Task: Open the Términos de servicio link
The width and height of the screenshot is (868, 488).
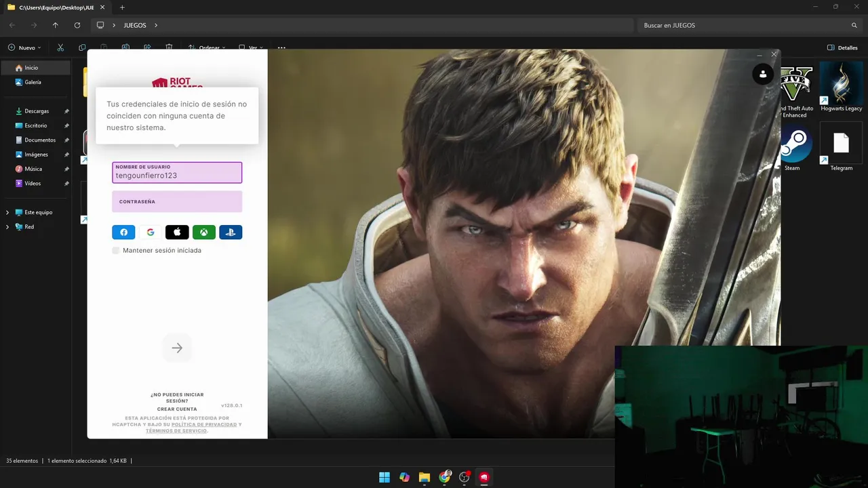Action: click(176, 431)
